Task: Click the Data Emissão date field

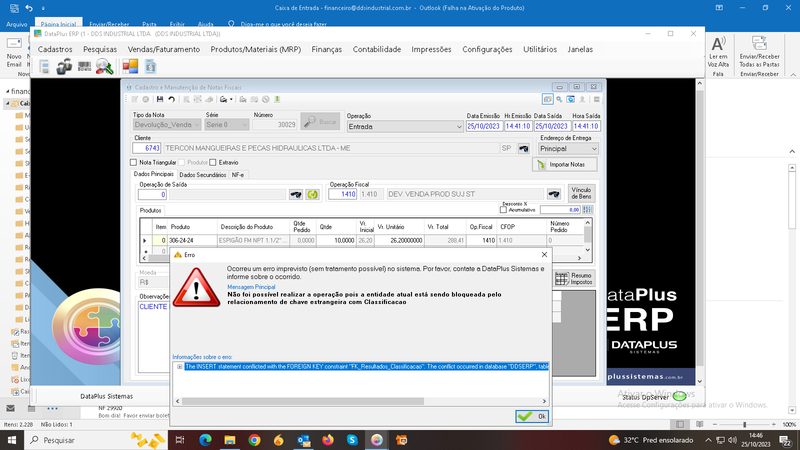Action: click(x=483, y=126)
